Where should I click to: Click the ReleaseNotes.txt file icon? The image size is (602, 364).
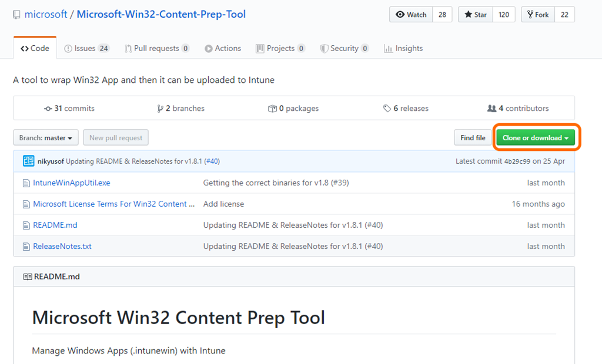pos(26,247)
